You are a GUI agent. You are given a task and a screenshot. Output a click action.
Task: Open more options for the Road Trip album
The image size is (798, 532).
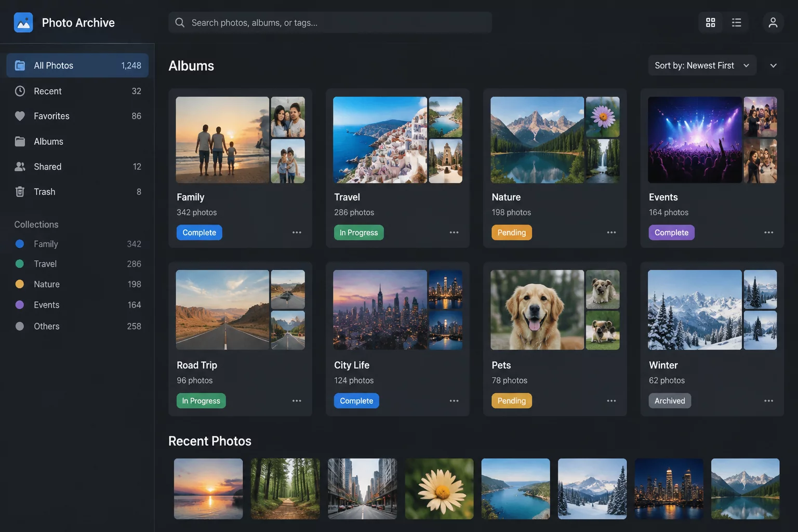[x=297, y=401]
